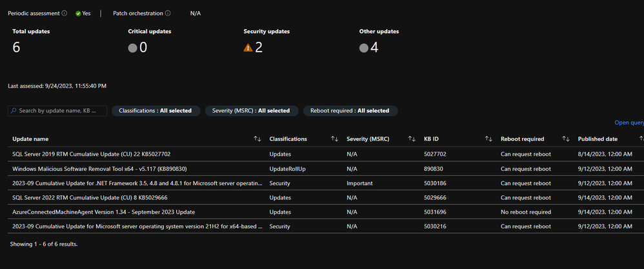Click KB ID 5030186 cell
This screenshot has width=644, height=269.
click(x=435, y=183)
